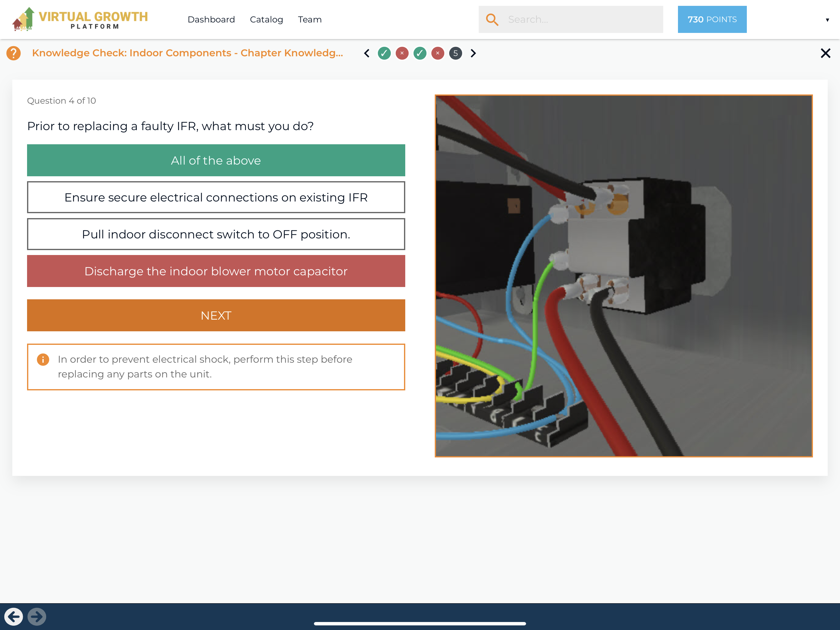Select the second question red X indicator
This screenshot has height=630, width=840.
coord(402,53)
